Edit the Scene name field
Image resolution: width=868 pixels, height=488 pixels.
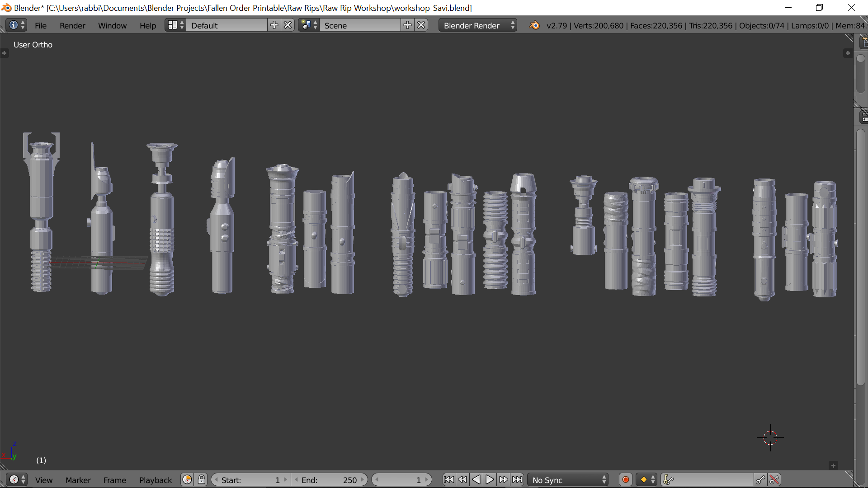[x=360, y=25]
